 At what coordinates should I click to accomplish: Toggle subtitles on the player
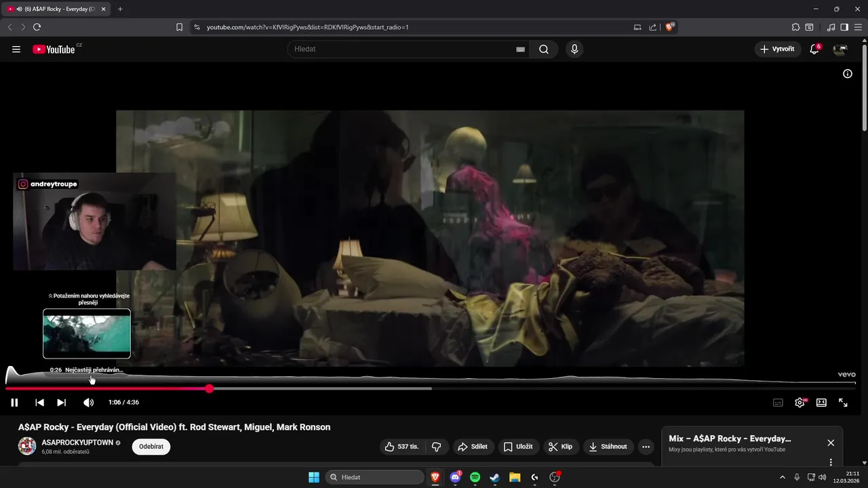(x=778, y=403)
